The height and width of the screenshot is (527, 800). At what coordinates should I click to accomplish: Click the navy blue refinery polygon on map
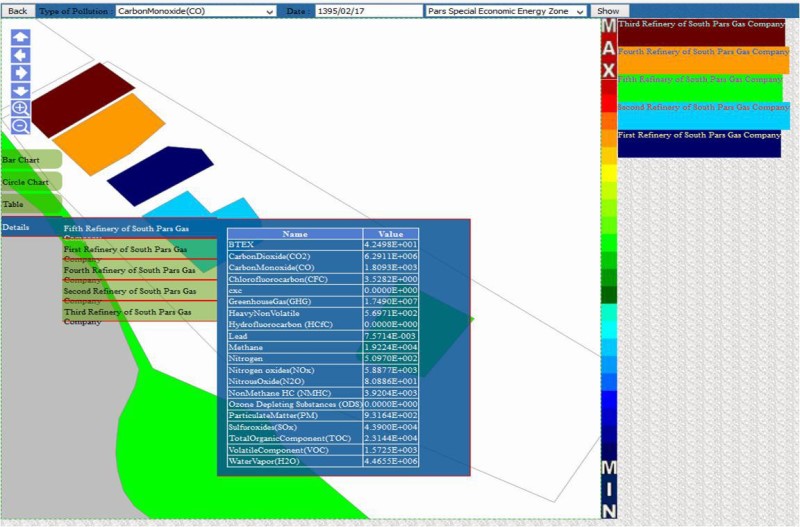point(161,175)
